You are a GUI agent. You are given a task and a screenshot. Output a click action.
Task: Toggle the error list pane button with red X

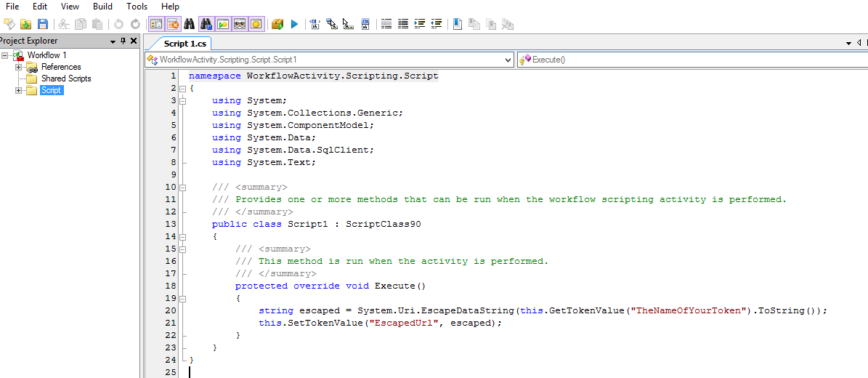pyautogui.click(x=173, y=24)
